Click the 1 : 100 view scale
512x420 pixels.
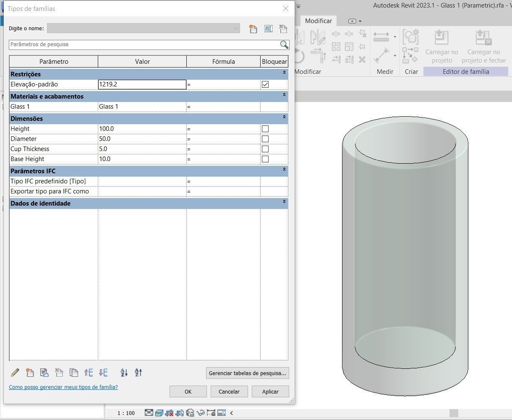pyautogui.click(x=126, y=413)
